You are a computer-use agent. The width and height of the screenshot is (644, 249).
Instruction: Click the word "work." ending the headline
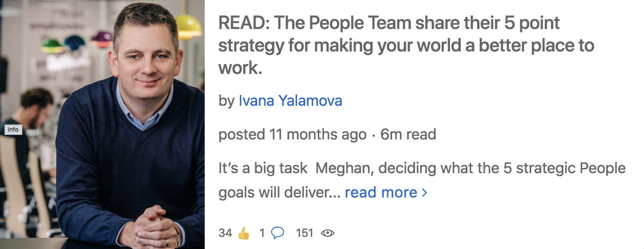tap(240, 68)
